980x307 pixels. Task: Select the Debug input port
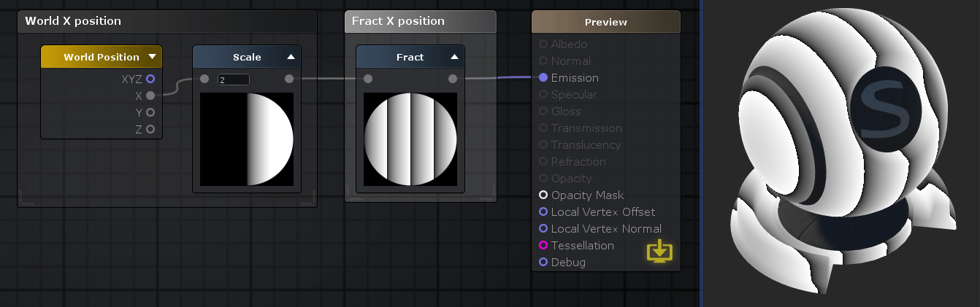(x=543, y=263)
